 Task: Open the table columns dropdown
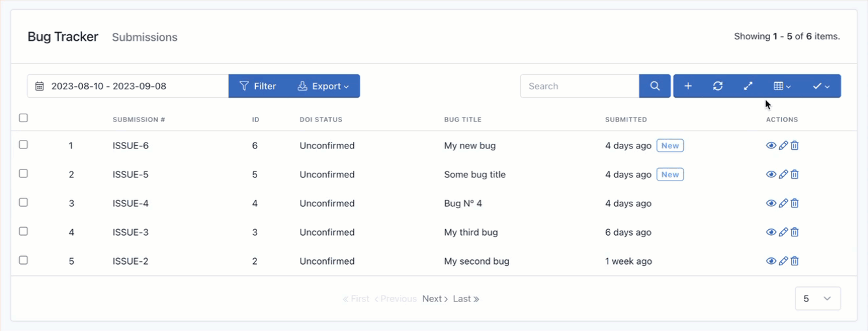point(782,86)
